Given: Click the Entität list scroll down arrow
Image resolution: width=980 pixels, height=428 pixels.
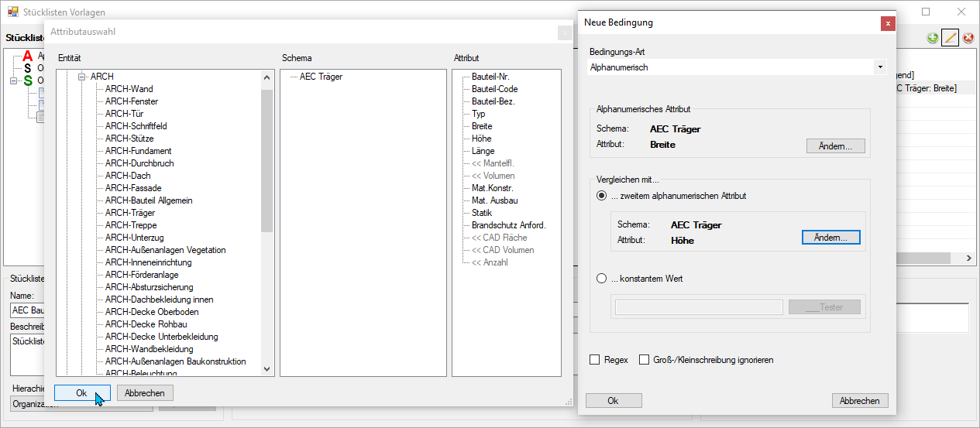Looking at the screenshot, I should coord(267,369).
